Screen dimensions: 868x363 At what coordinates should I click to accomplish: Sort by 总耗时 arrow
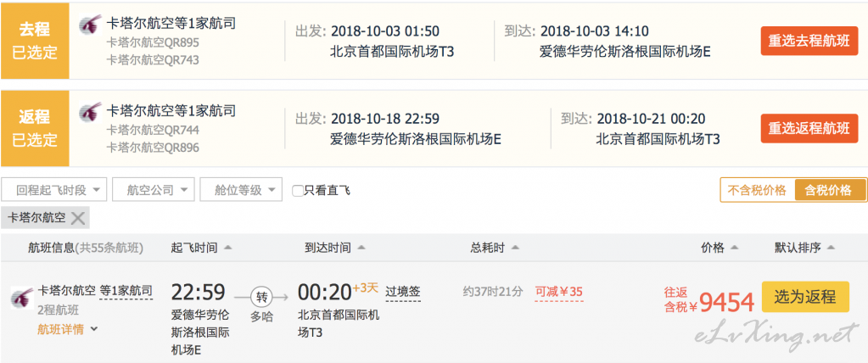tap(515, 248)
